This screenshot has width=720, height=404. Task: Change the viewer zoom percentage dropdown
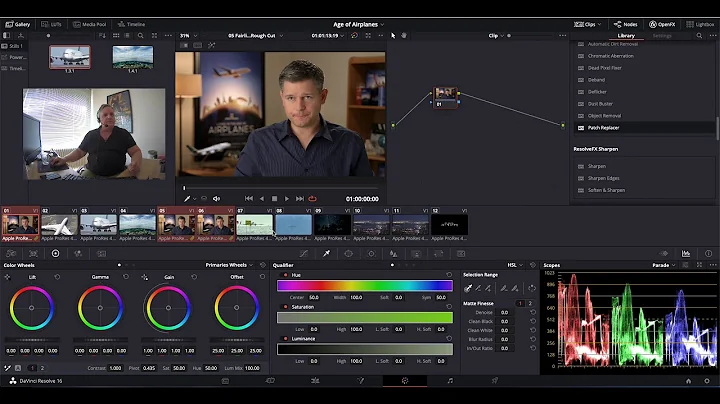[188, 35]
